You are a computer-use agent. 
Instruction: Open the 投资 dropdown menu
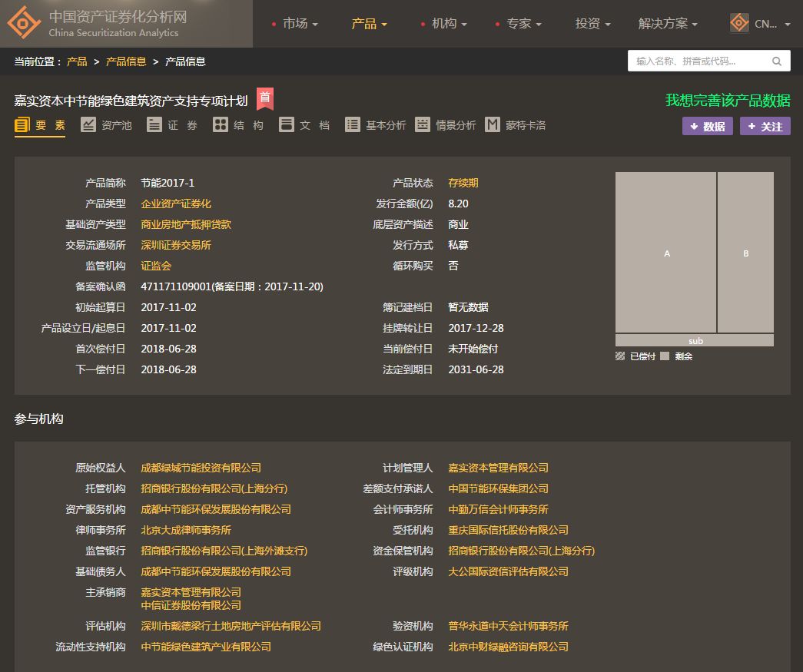(592, 24)
